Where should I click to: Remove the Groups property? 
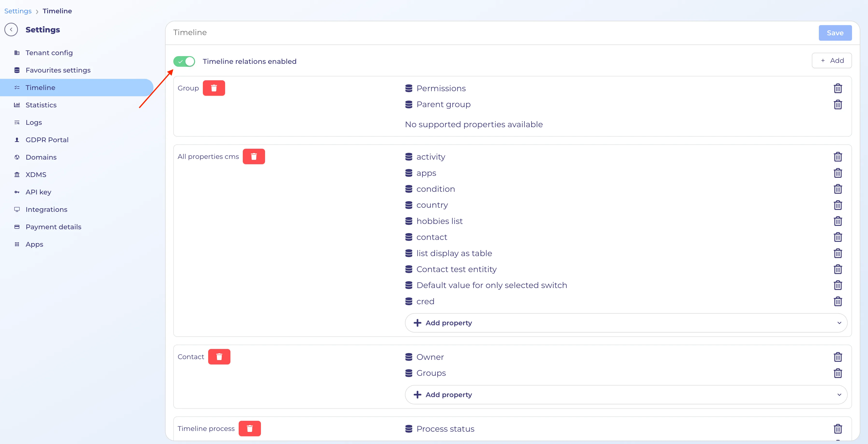[838, 373]
